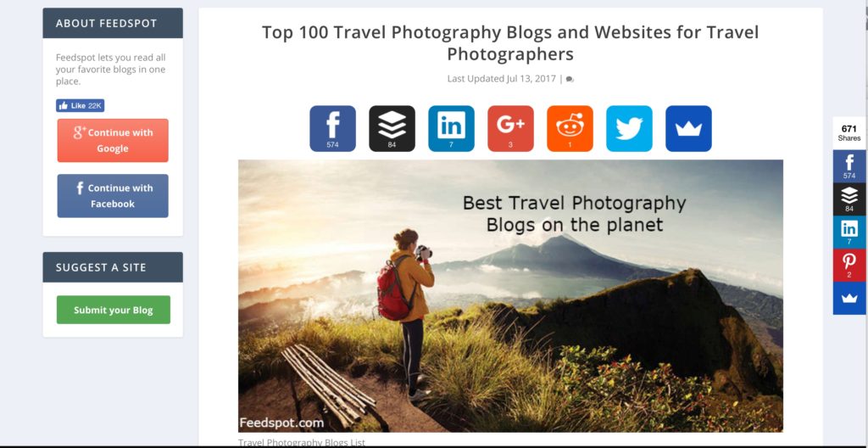Image resolution: width=868 pixels, height=448 pixels.
Task: Tweet this article using Twitter icon
Action: click(629, 129)
